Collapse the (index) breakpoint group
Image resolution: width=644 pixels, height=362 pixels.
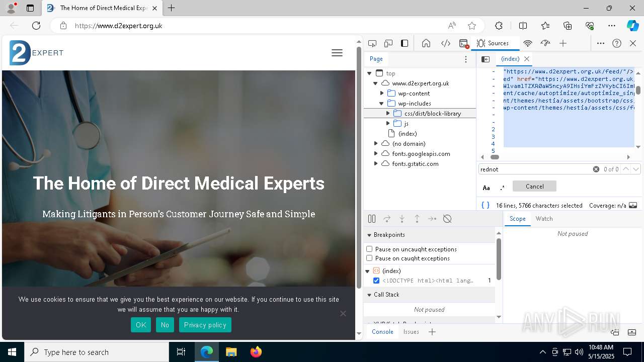(368, 271)
